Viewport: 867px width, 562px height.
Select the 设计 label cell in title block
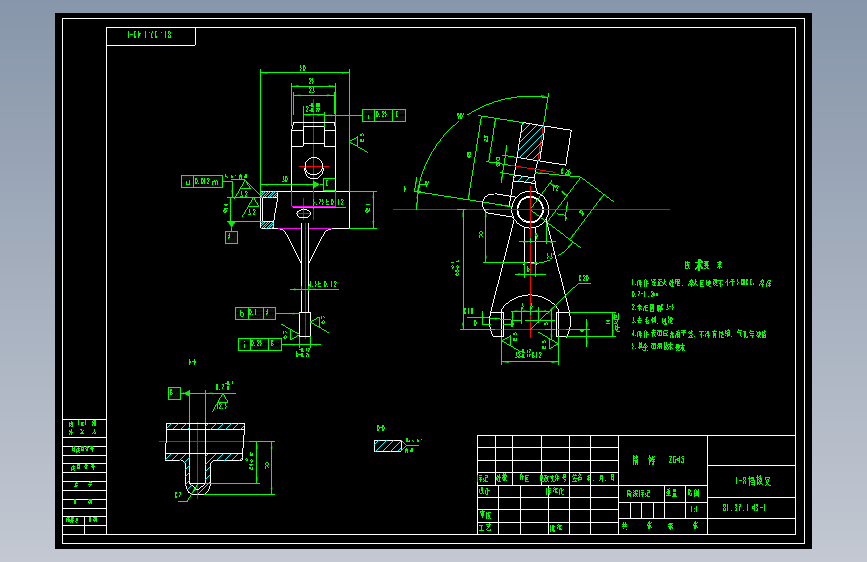tap(488, 491)
